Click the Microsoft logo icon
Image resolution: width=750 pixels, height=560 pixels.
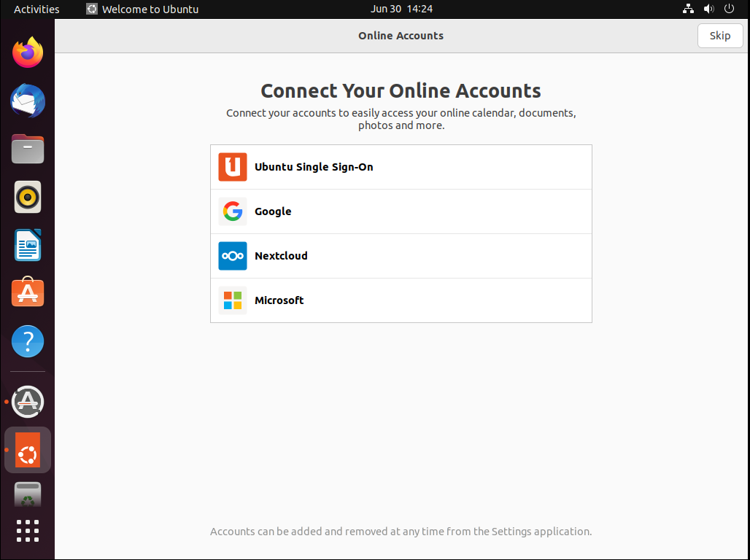(233, 300)
